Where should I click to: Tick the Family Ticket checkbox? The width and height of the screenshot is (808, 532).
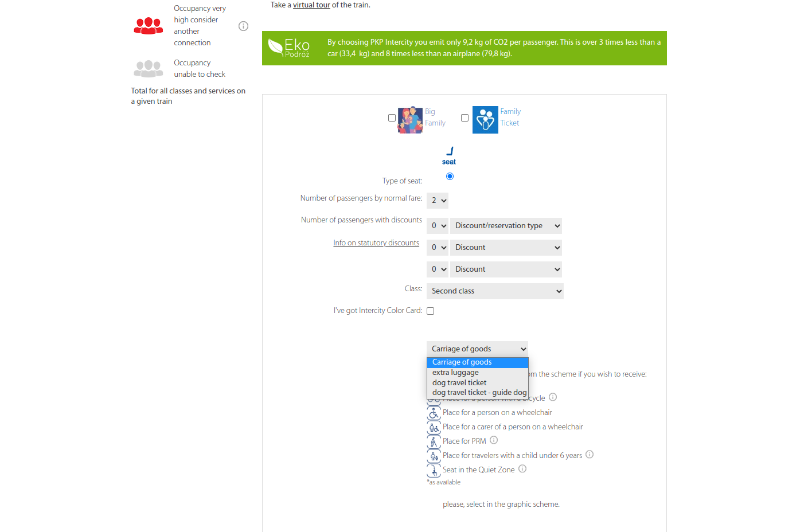pyautogui.click(x=464, y=118)
